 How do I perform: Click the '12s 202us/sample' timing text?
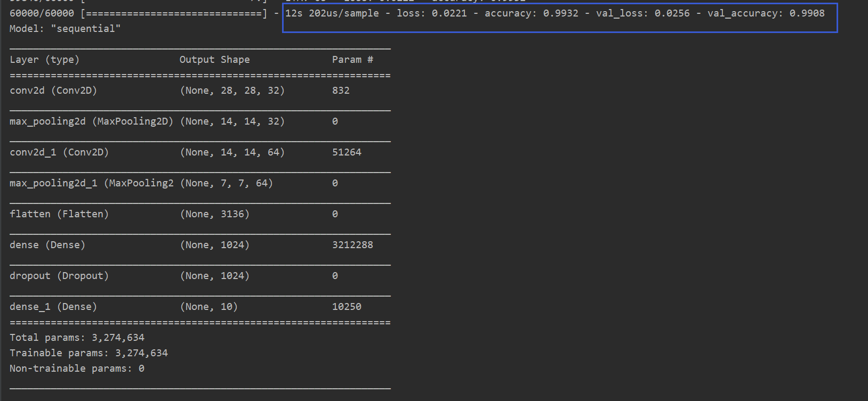(x=332, y=13)
